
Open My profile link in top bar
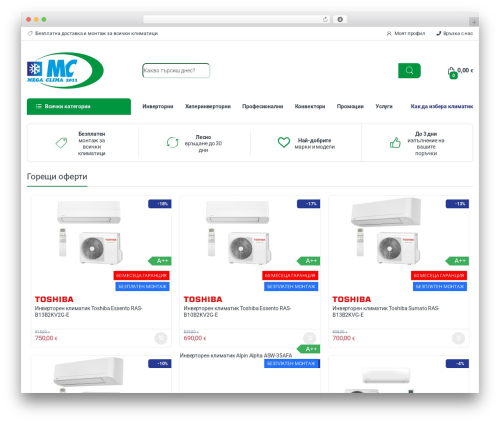(410, 33)
